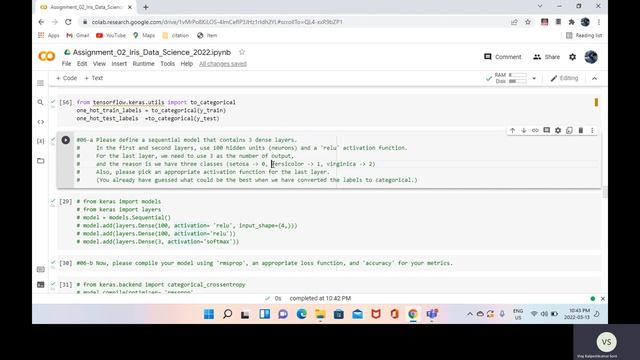This screenshot has height=360, width=640.
Task: Open user account avatar in Colab
Action: 591,57
